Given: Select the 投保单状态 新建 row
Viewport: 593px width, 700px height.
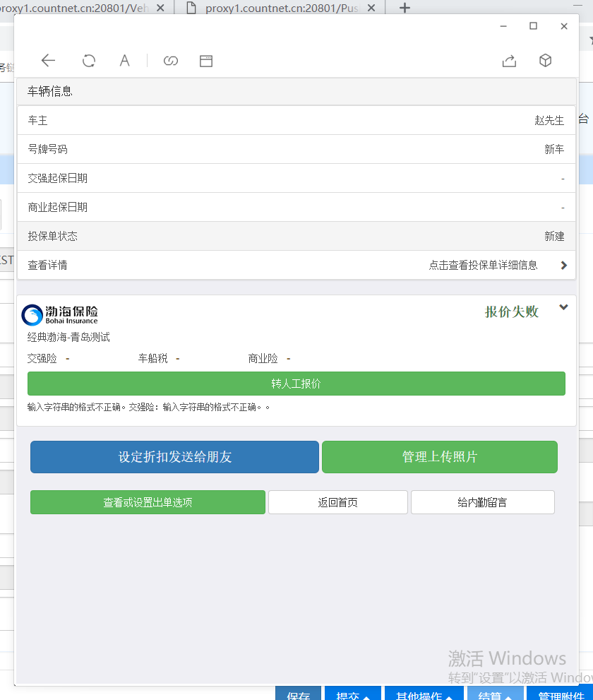Looking at the screenshot, I should (296, 236).
